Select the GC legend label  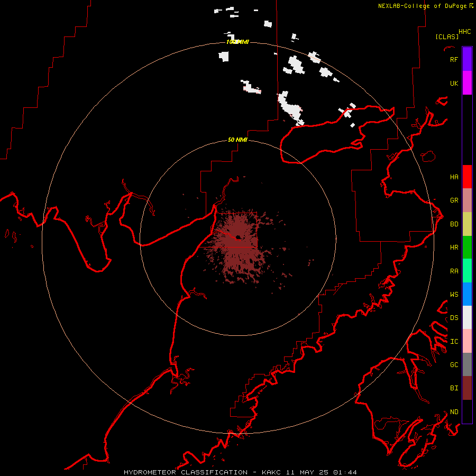[x=454, y=364]
